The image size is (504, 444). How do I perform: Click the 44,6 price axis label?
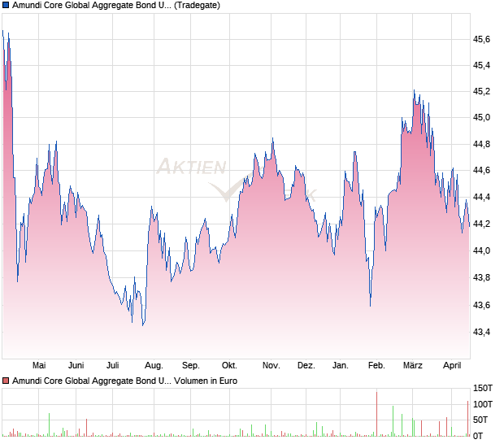pos(481,170)
